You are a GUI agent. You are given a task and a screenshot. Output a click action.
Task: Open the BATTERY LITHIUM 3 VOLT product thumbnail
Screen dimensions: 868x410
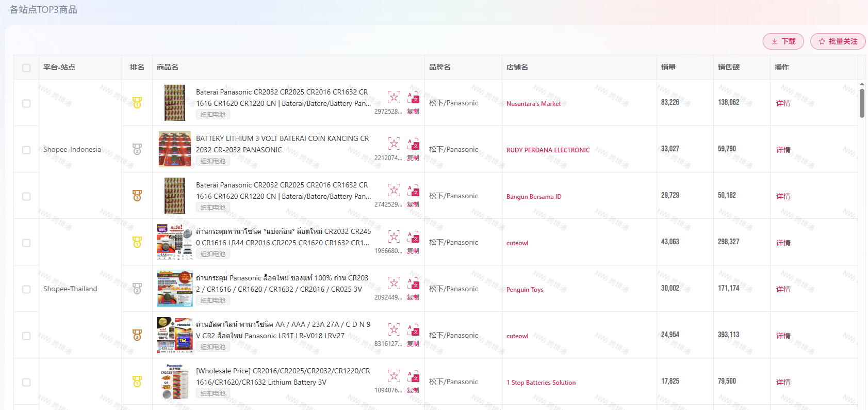(x=174, y=149)
